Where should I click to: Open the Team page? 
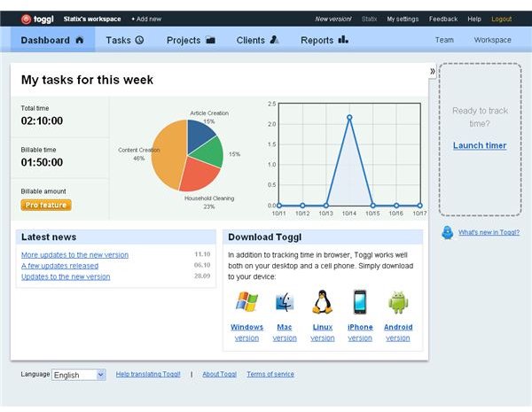point(444,40)
